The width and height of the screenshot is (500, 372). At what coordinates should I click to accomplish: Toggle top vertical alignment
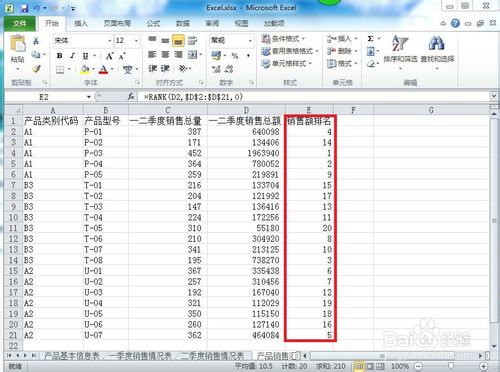tap(152, 40)
